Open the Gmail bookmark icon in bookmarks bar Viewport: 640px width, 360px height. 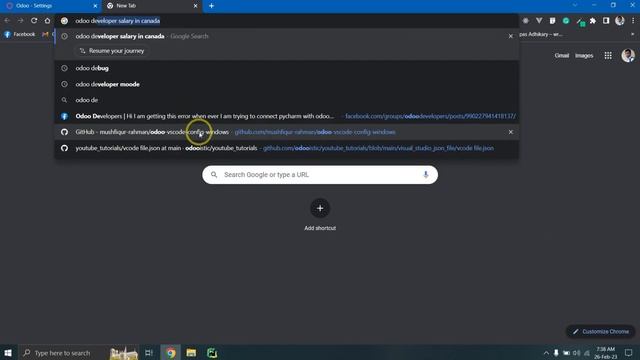coord(45,34)
